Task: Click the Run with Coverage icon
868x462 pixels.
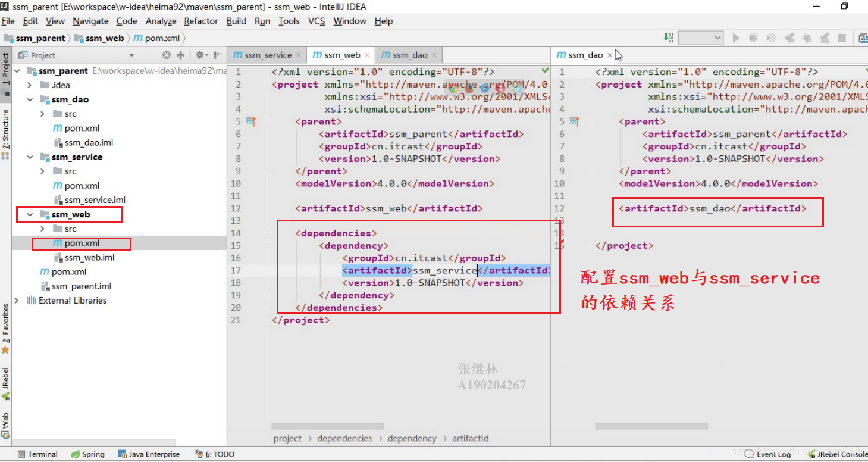Action: (771, 38)
